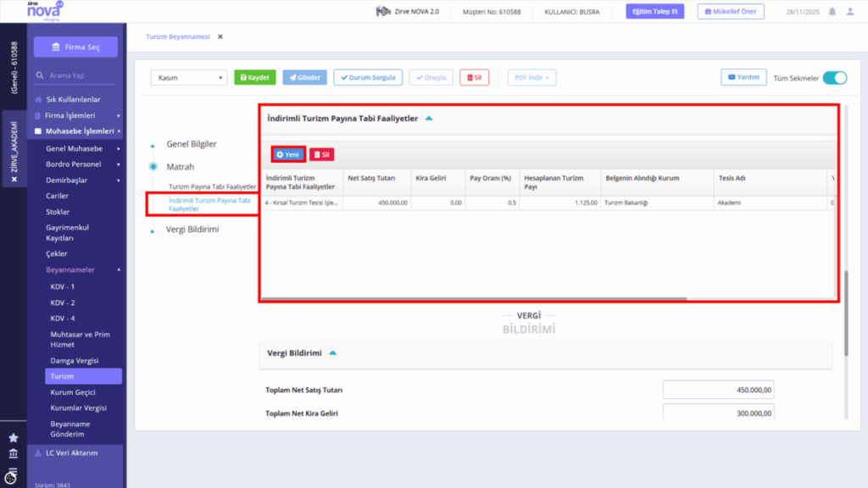Click the star favorites icon in sidebar

14,438
